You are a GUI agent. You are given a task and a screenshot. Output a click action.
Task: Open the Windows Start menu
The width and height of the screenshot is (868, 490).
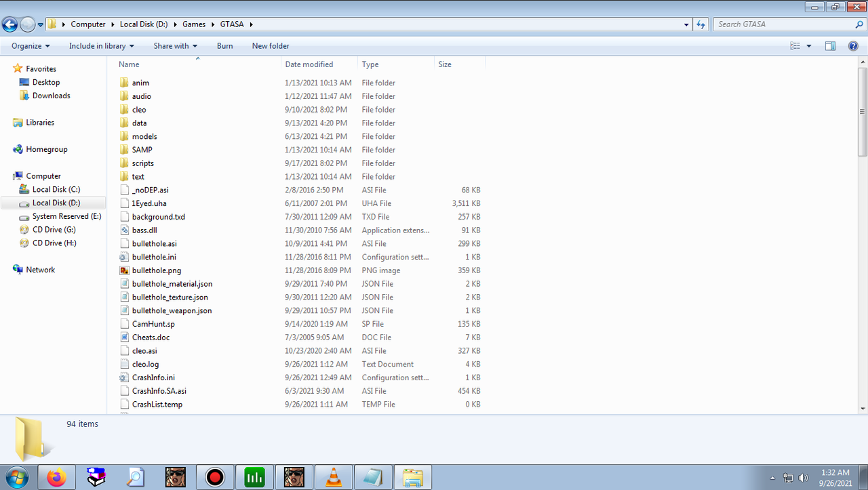coord(16,477)
